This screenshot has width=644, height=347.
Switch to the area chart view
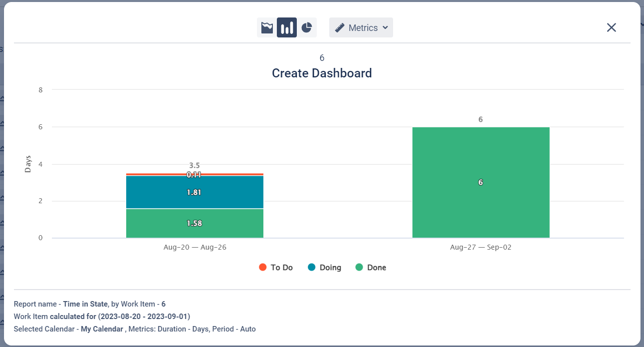(x=267, y=28)
